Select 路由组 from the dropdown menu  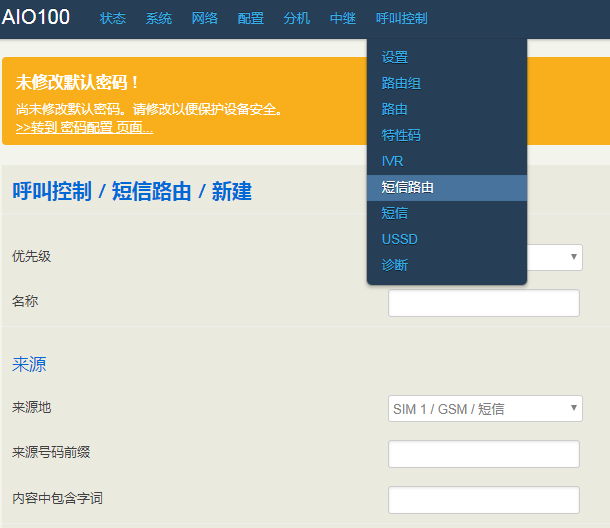[x=447, y=83]
